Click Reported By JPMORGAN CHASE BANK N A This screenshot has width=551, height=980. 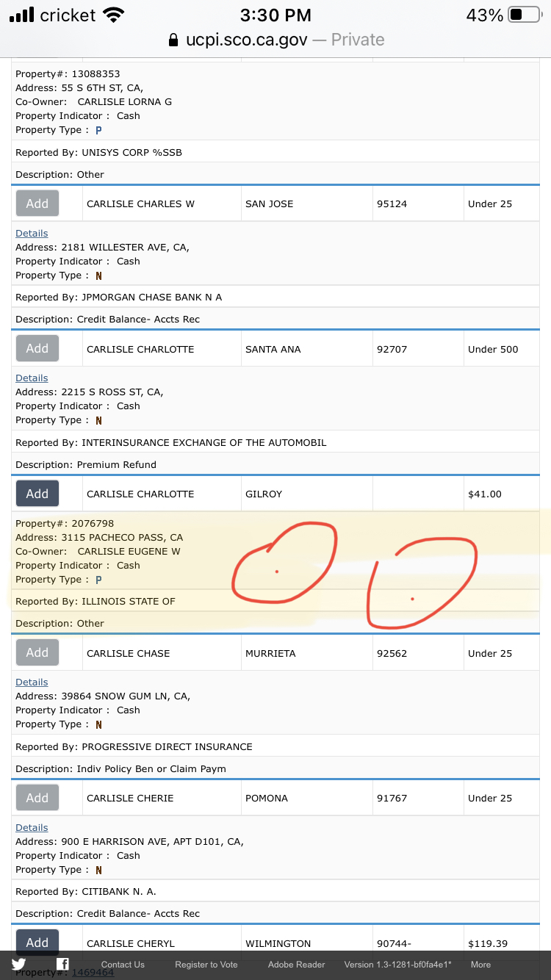click(118, 297)
